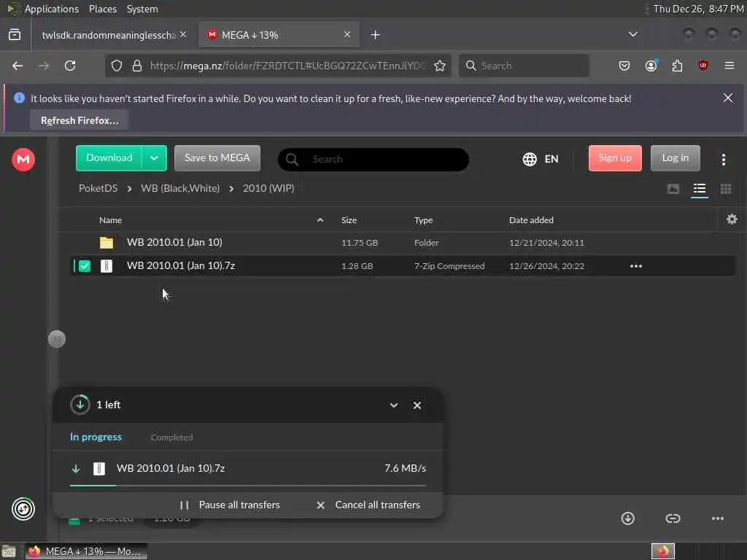Click the Firefox search box
This screenshot has height=560, width=747.
point(524,66)
